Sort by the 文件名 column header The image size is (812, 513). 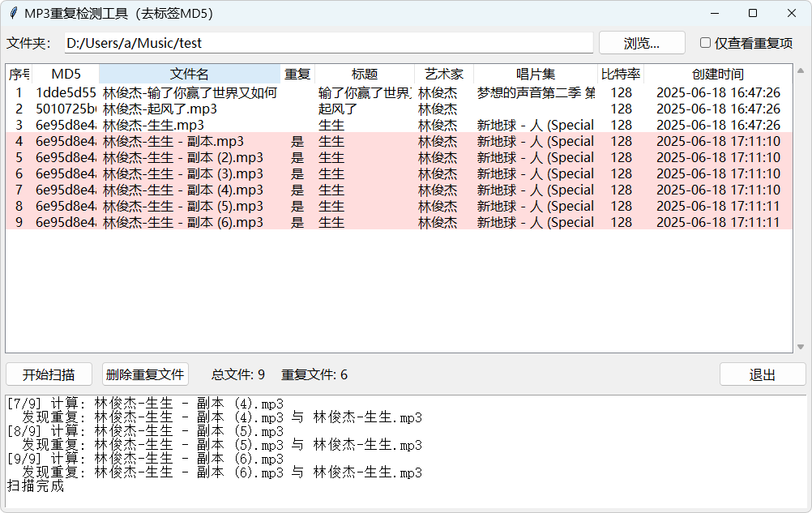(190, 74)
